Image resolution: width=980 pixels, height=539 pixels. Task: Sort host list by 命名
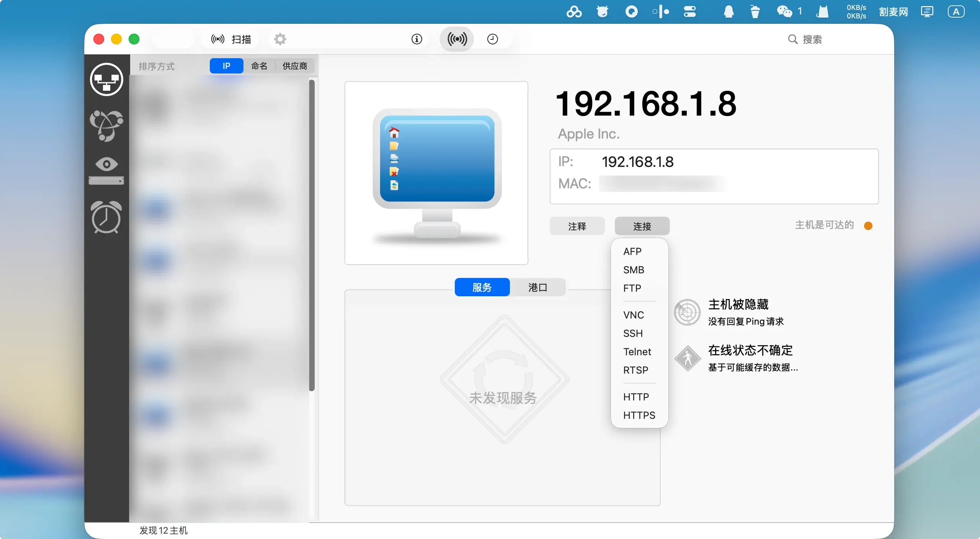pos(259,66)
